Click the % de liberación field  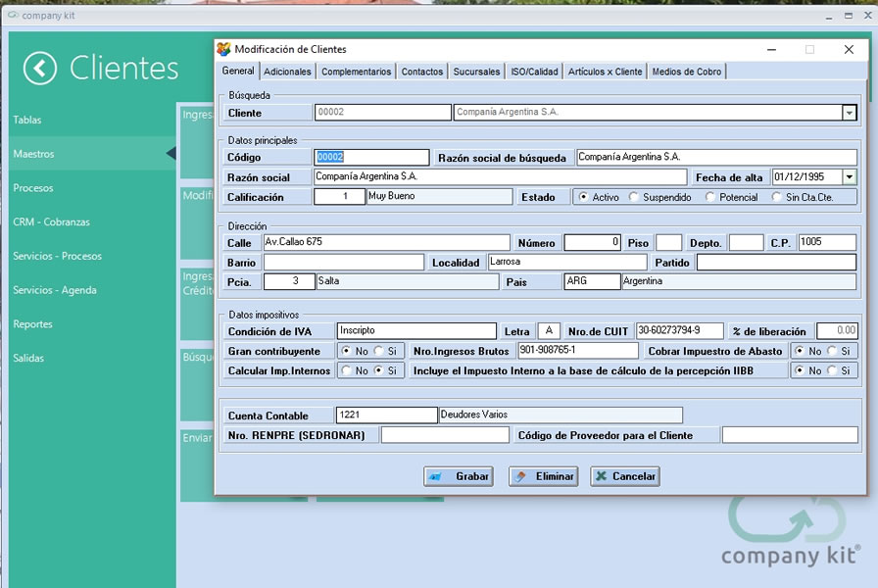(x=837, y=331)
